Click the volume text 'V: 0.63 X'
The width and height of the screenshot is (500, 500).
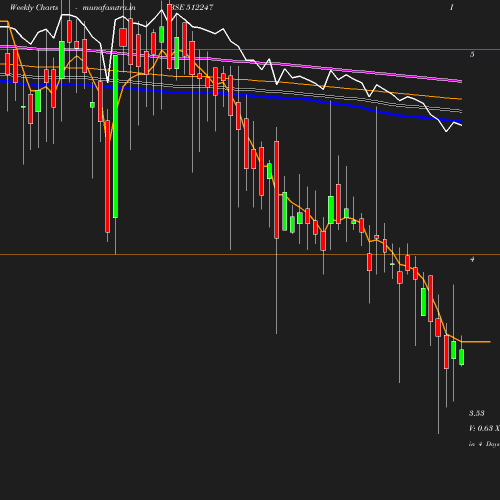point(484,428)
